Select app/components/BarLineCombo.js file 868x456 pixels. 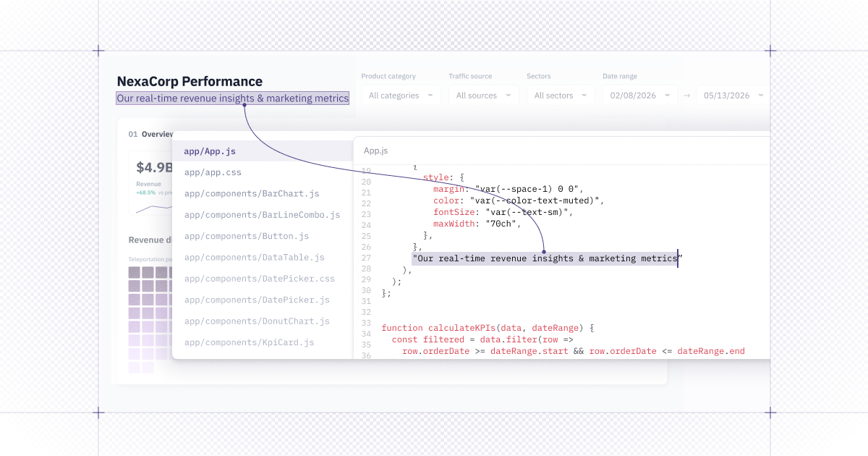[x=263, y=215]
